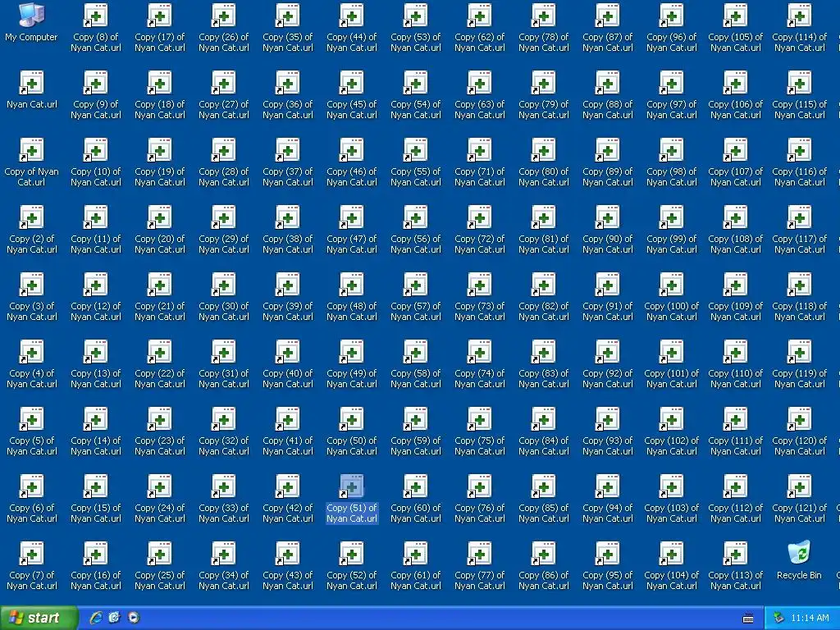Click the keyboard icon in the taskbar

(748, 619)
